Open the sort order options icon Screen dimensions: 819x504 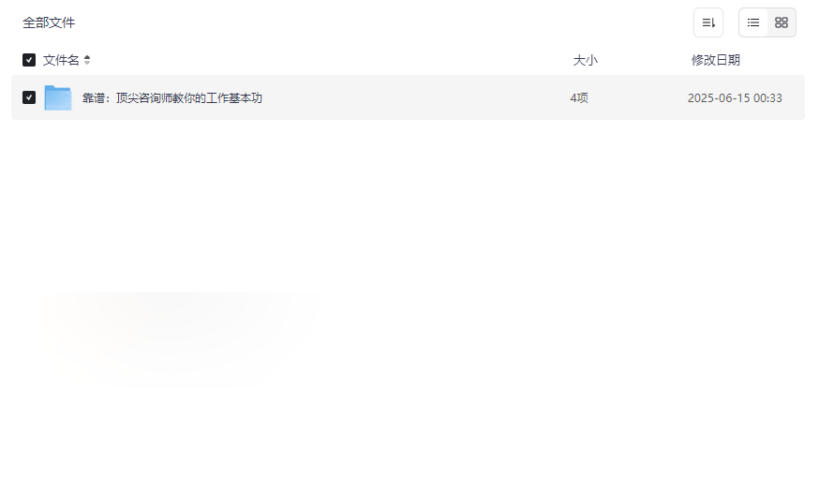pyautogui.click(x=707, y=22)
